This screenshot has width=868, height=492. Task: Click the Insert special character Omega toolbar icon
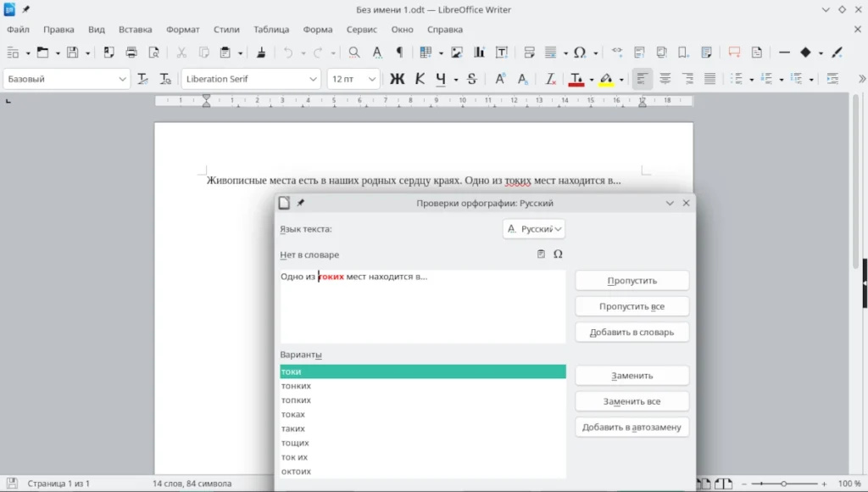pyautogui.click(x=580, y=53)
